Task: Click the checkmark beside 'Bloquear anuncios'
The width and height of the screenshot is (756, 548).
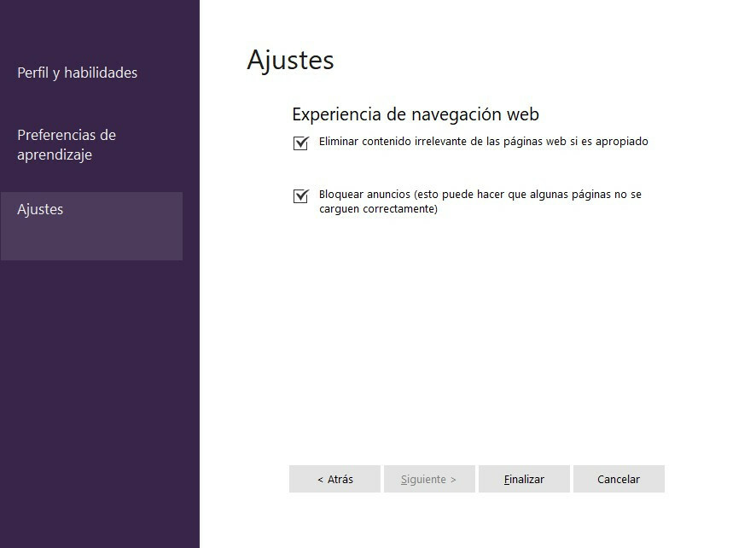Action: click(300, 196)
